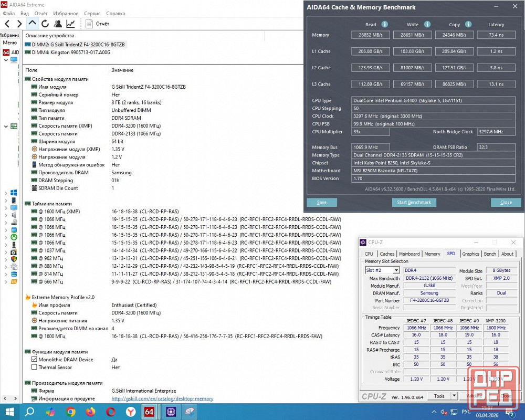Click the Forward navigation arrow in the toolbar
The height and width of the screenshot is (420, 525).
point(19,24)
